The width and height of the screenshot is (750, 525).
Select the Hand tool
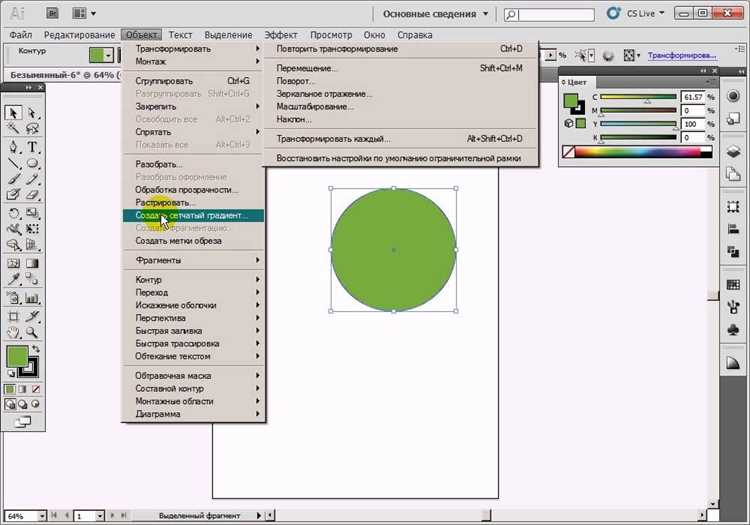click(13, 332)
